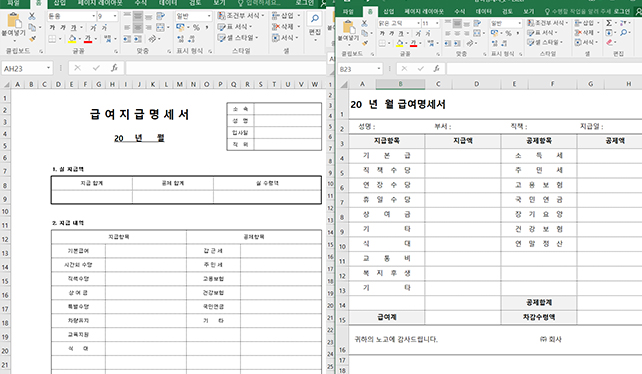The height and width of the screenshot is (374, 642).
Task: Switch to 데이터 tab in right window
Action: point(483,11)
